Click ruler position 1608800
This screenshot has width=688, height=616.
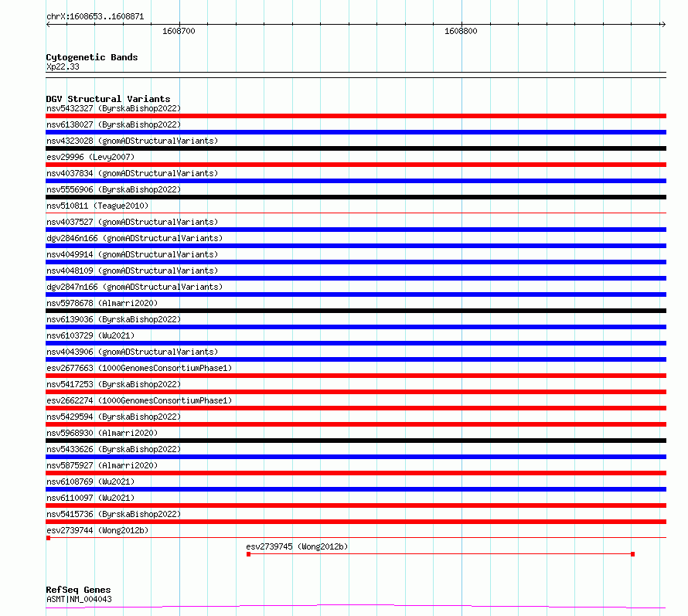(461, 31)
